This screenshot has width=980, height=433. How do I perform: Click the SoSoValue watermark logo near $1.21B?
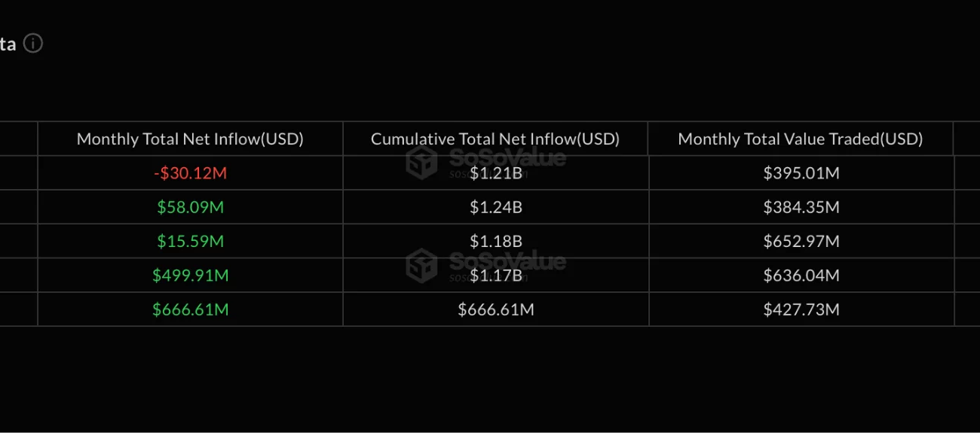tap(421, 160)
